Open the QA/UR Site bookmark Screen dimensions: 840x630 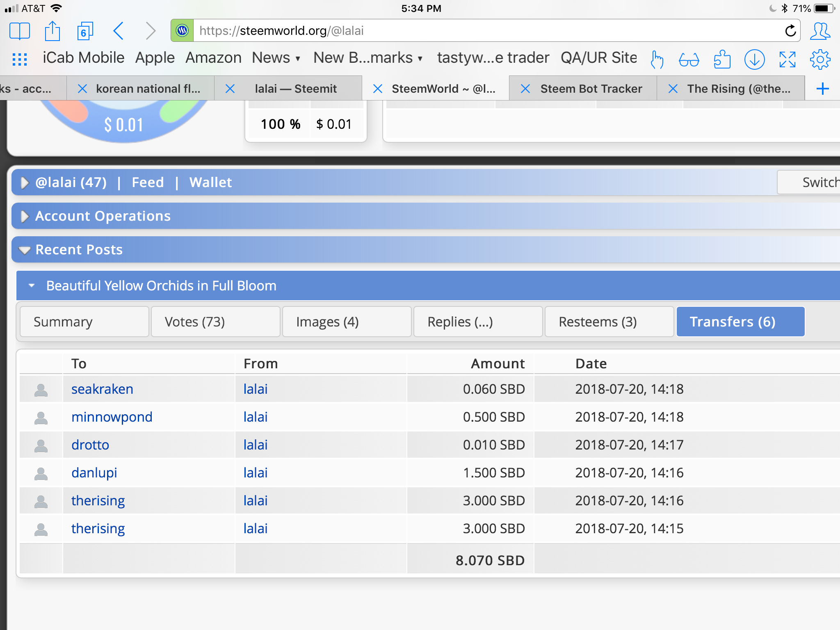tap(599, 58)
